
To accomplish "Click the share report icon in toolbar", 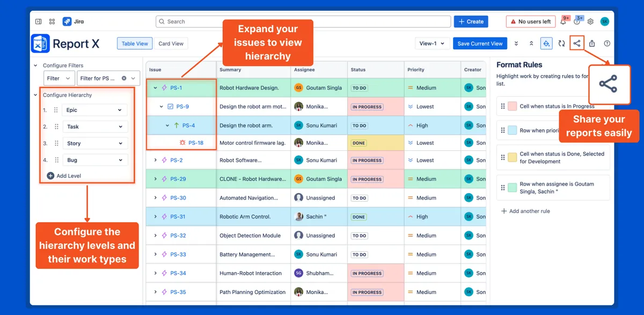I will (x=576, y=43).
